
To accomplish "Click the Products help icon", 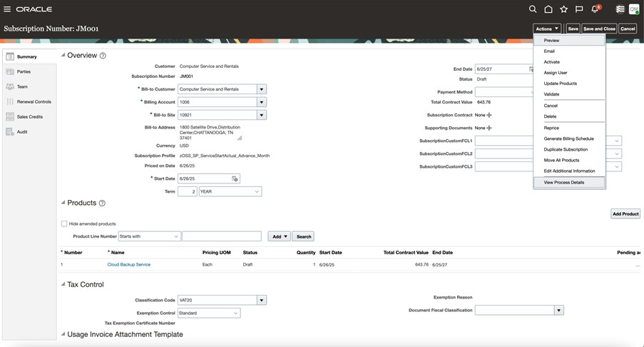I will point(102,203).
